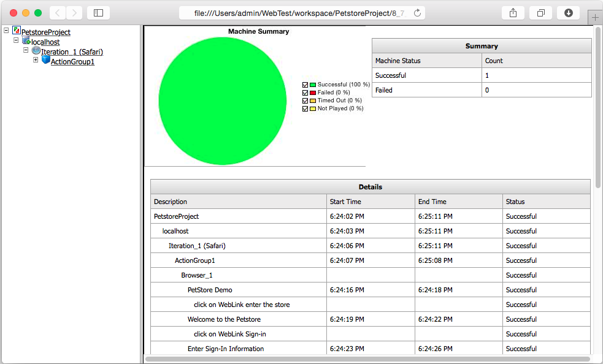Uncheck the Timed Out legend checkbox

click(x=305, y=100)
